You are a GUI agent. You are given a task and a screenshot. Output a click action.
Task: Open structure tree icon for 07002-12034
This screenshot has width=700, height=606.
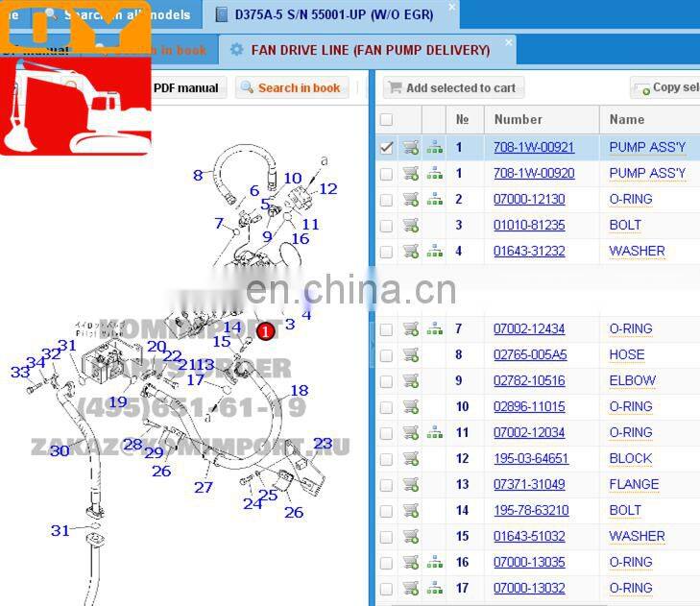(x=435, y=432)
